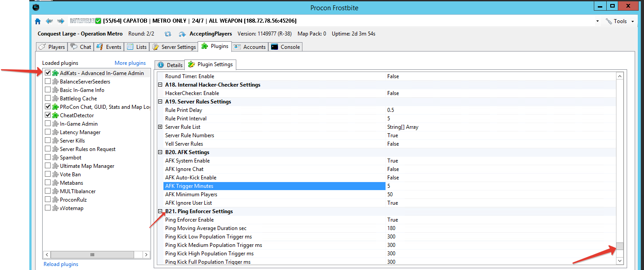The height and width of the screenshot is (270, 644).
Task: Click the Home icon in the toolbar
Action: [38, 21]
